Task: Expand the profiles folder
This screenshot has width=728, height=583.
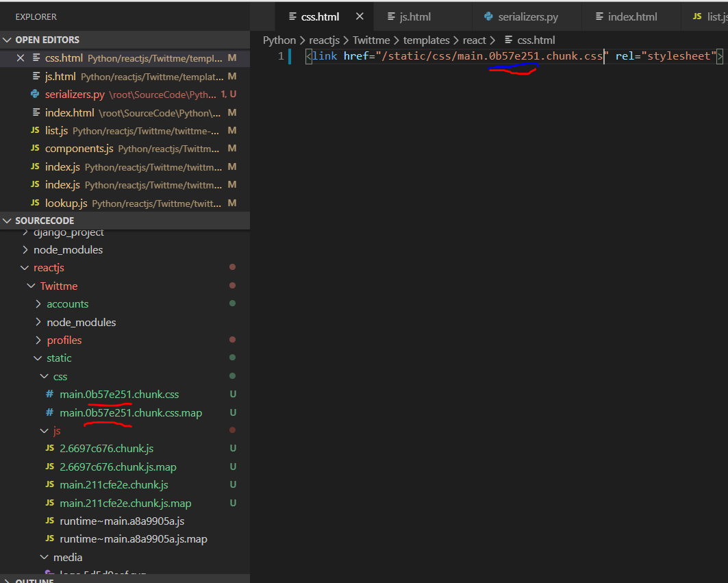Action: (64, 340)
